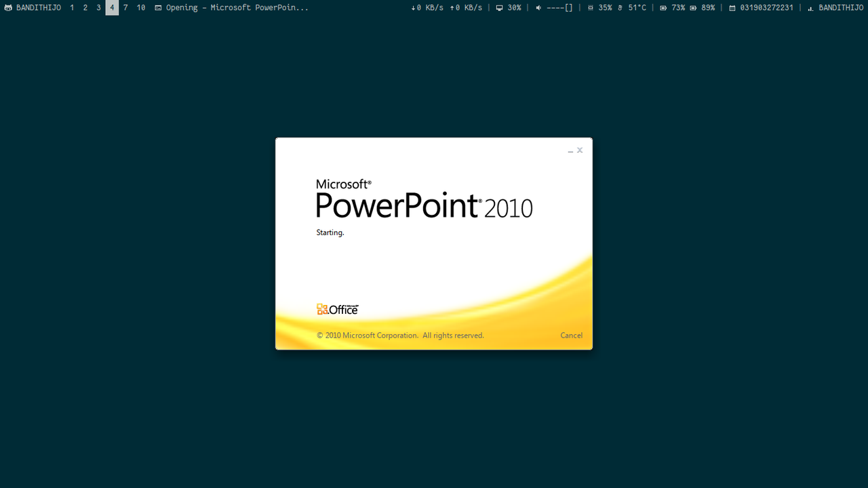Click the CPU usage icon showing 35%
The height and width of the screenshot is (488, 868).
pos(590,7)
